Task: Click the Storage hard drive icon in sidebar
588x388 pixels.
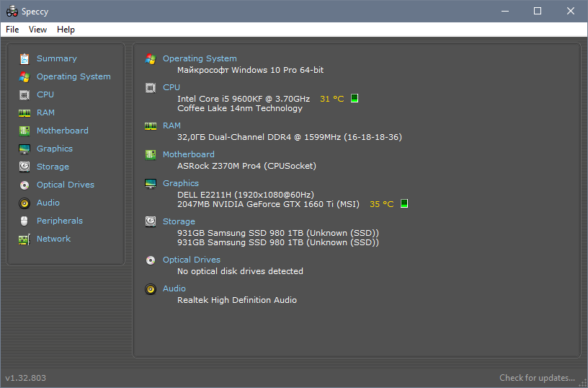Action: (x=24, y=167)
